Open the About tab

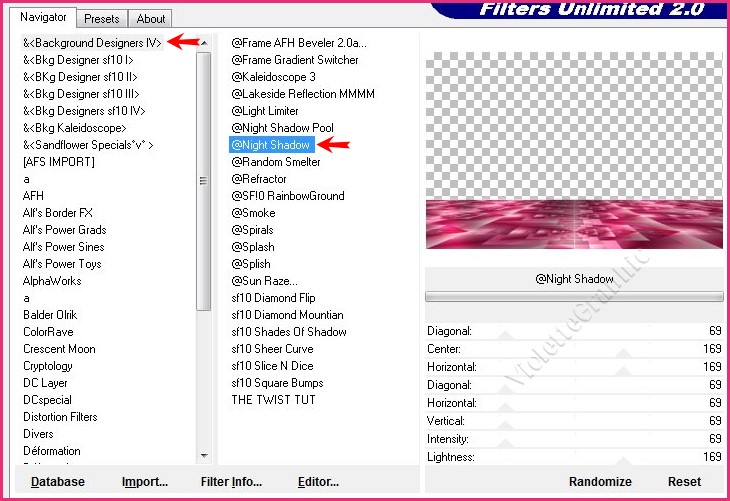click(151, 18)
